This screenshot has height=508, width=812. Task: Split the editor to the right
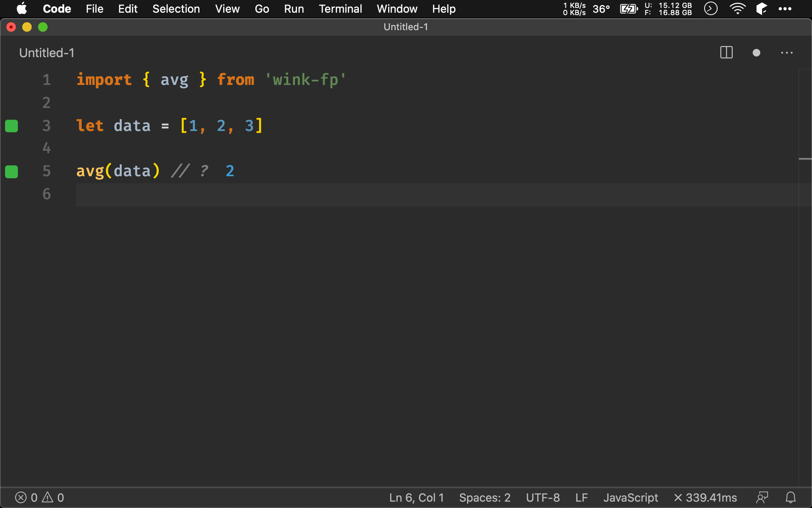pyautogui.click(x=726, y=52)
